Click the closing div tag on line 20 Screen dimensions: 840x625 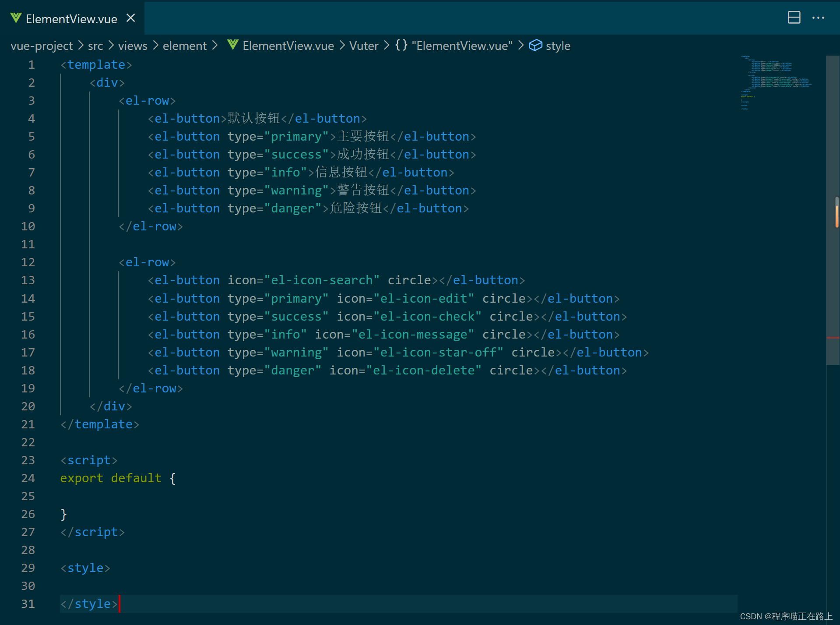click(x=111, y=406)
